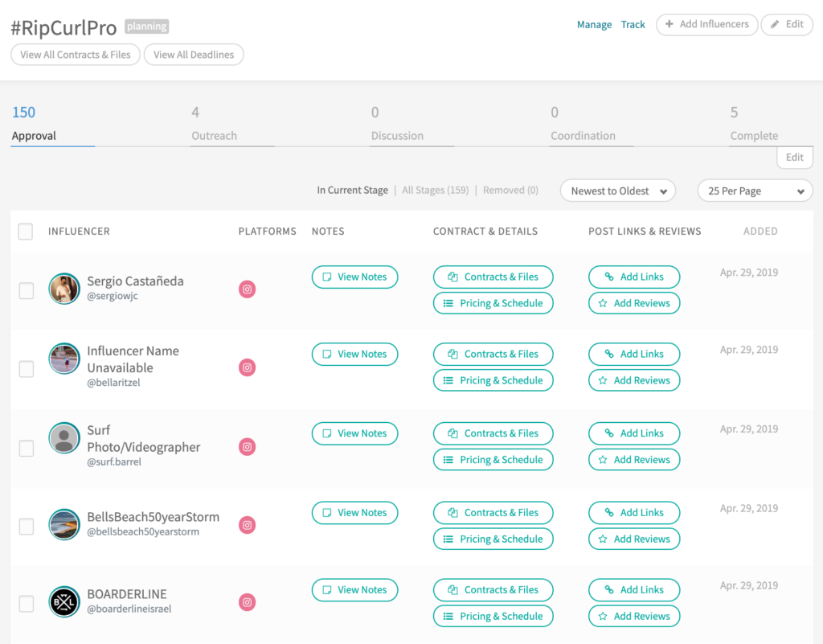Click BellsBeach50yearStorm's avatar image

pos(64,524)
